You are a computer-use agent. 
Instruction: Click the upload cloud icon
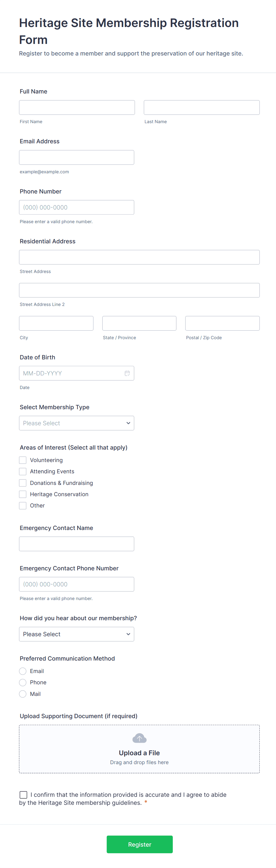[139, 738]
